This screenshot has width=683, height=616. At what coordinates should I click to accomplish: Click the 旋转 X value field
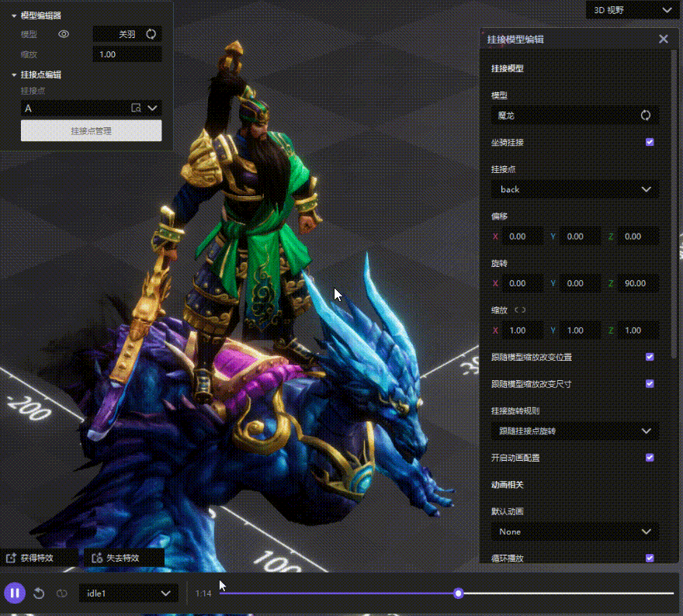click(x=522, y=283)
